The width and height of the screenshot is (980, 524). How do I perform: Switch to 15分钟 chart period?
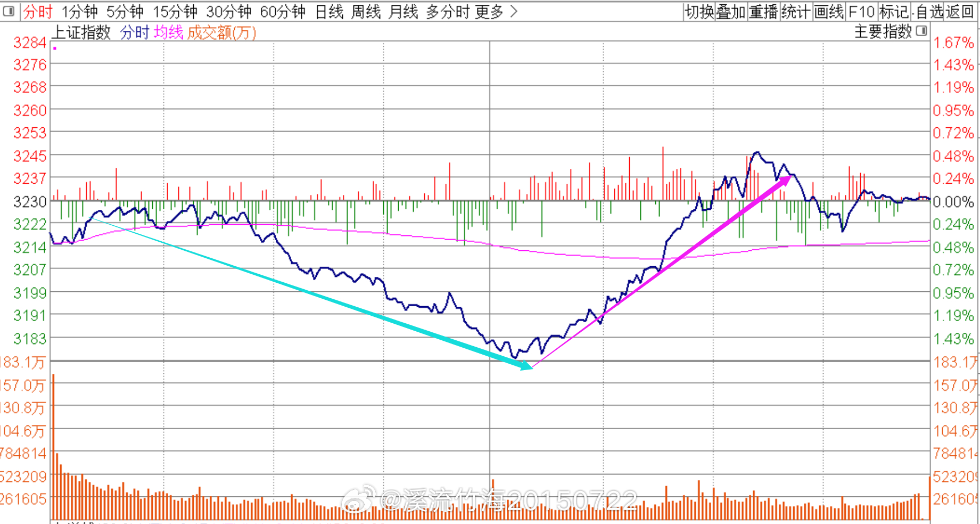(x=175, y=11)
